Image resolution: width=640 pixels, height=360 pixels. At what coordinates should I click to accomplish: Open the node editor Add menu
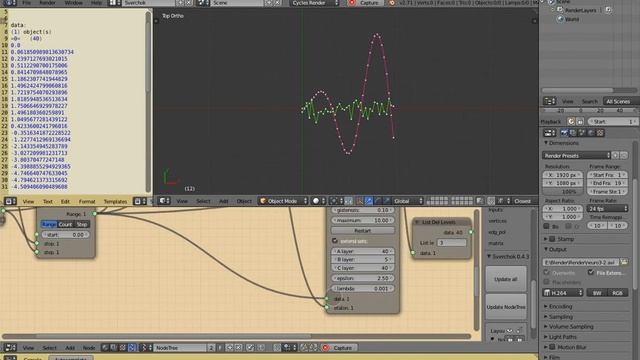point(70,348)
